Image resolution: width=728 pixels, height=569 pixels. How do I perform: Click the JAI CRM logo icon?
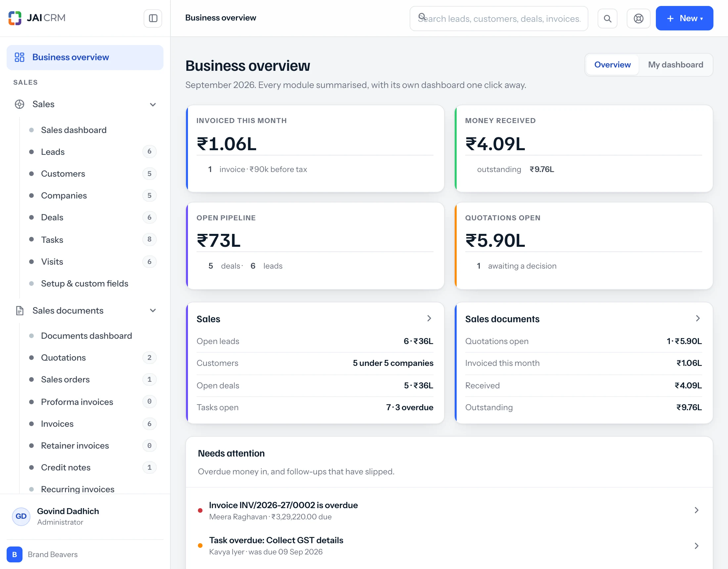(x=15, y=18)
